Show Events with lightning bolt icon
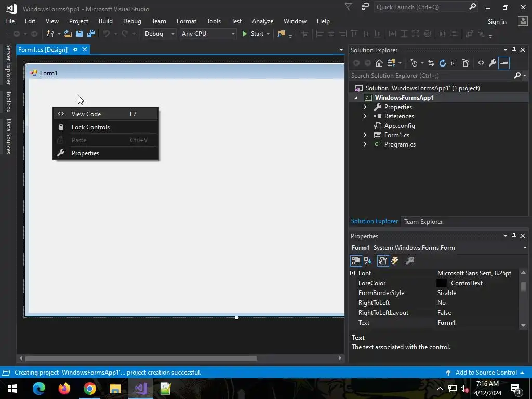This screenshot has height=399, width=532. (x=395, y=261)
